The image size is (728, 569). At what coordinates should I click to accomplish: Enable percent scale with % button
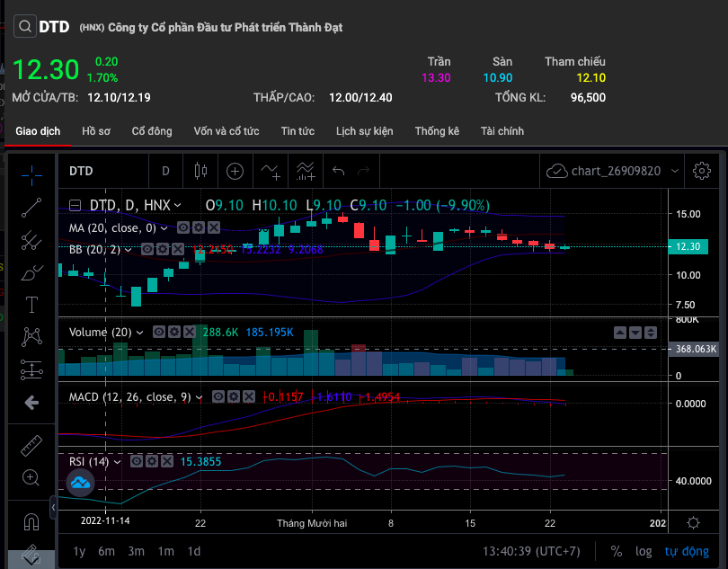617,551
